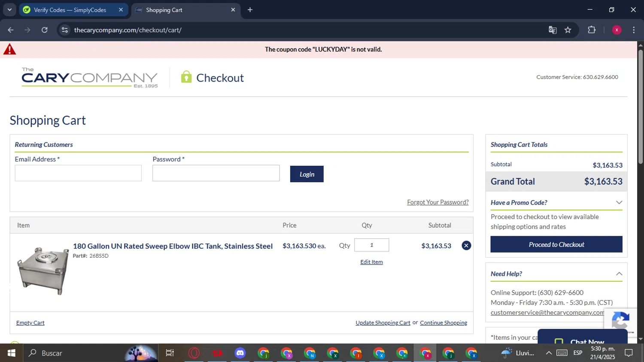Reload the current page
The height and width of the screenshot is (362, 644).
tap(45, 30)
